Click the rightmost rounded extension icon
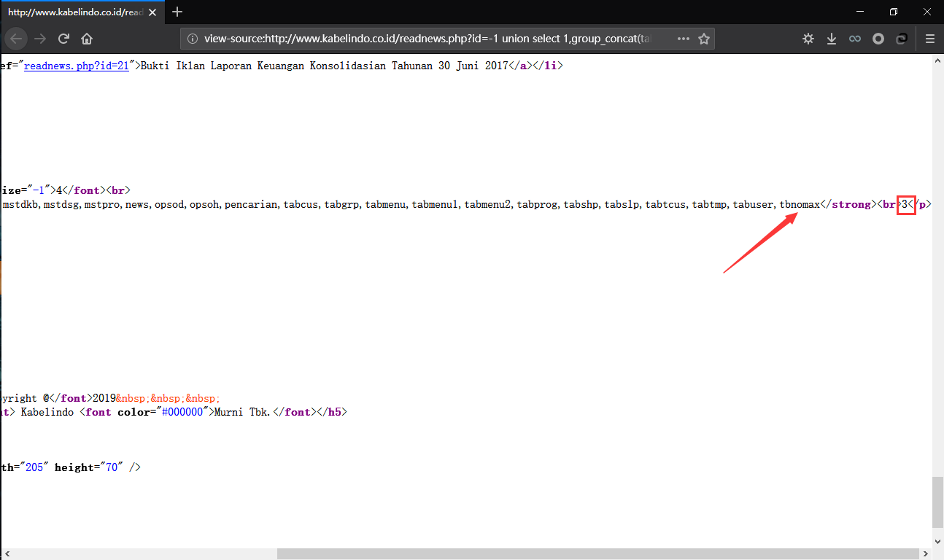This screenshot has height=560, width=944. (x=902, y=39)
